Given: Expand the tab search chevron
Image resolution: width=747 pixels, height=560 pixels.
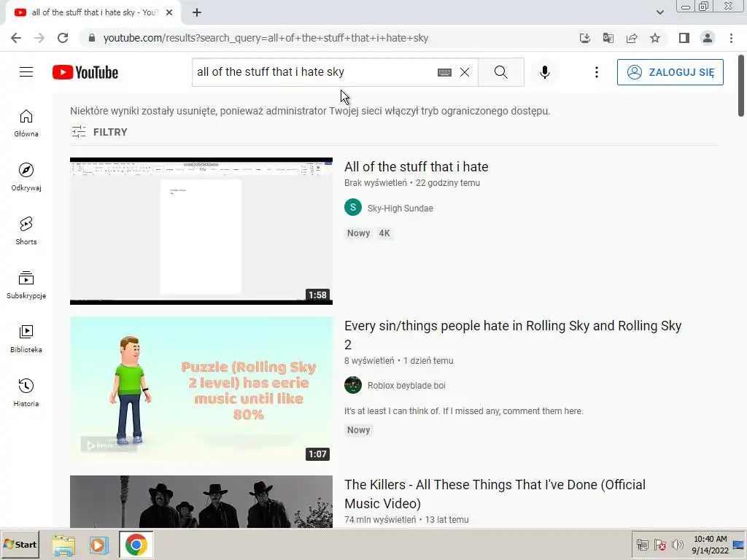Looking at the screenshot, I should [x=659, y=12].
